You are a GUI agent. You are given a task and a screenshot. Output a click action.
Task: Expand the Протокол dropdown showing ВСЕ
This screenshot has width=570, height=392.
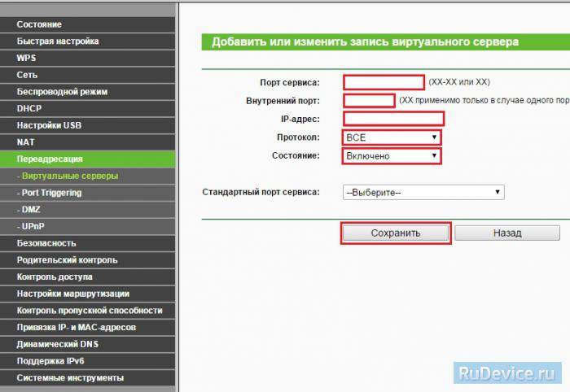[392, 137]
